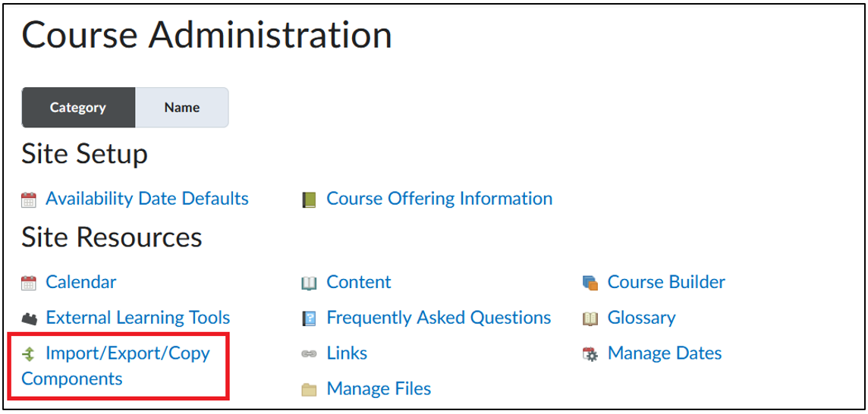The image size is (868, 414).
Task: Open the External Learning Tools link
Action: (138, 318)
